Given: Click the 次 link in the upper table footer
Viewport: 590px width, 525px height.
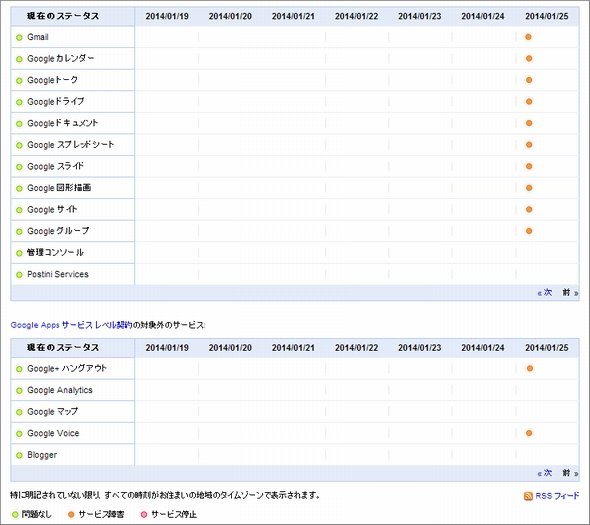Looking at the screenshot, I should (x=544, y=292).
